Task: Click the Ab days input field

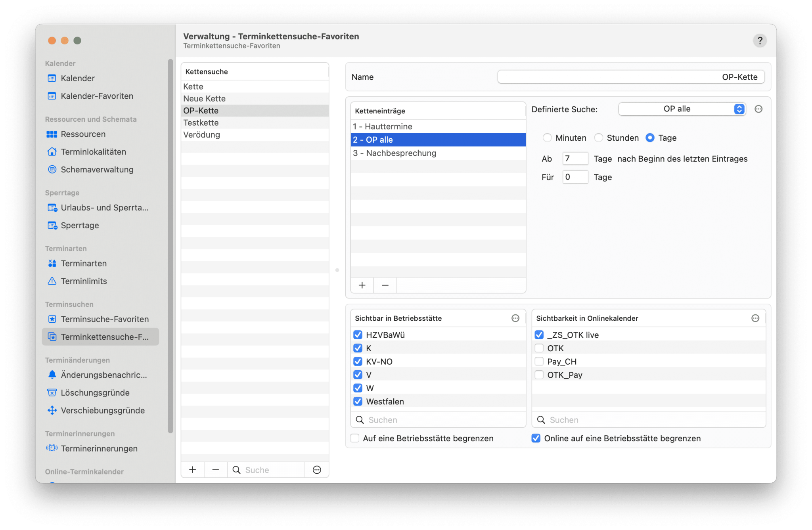Action: pos(575,159)
